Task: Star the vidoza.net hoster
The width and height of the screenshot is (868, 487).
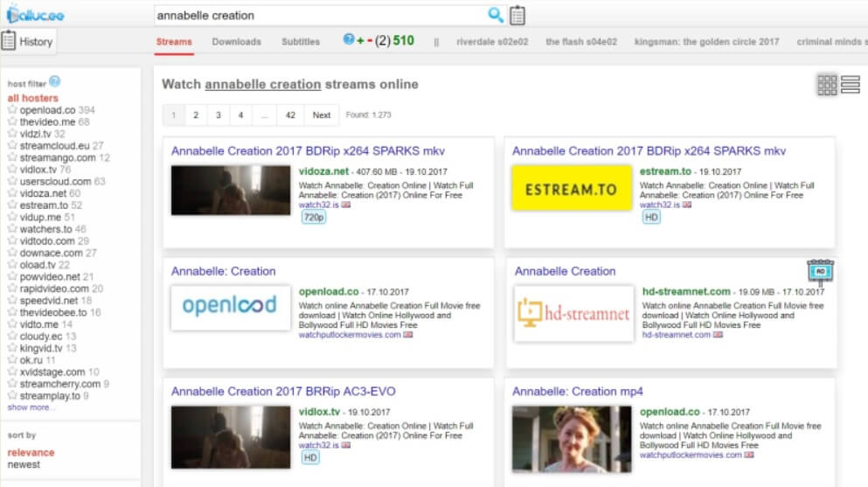Action: click(x=12, y=193)
